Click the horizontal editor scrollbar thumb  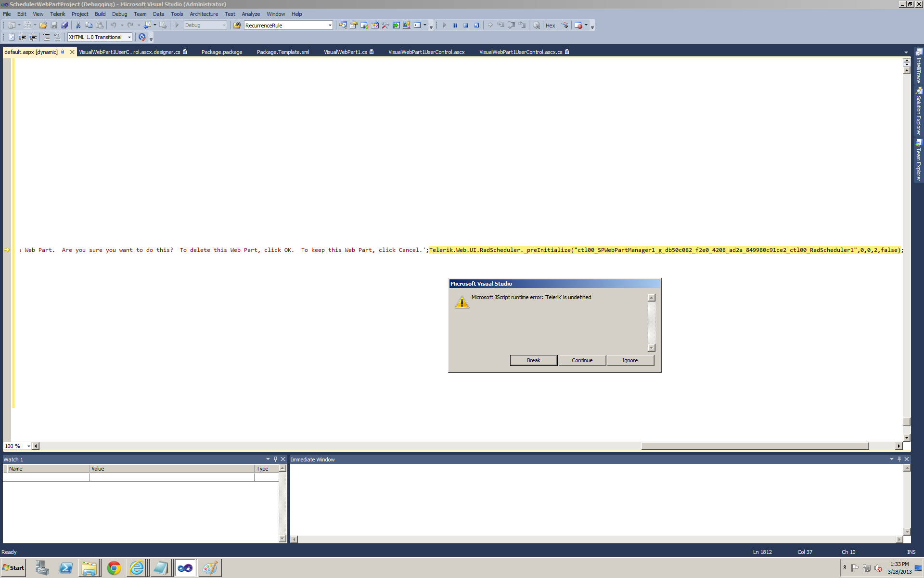coord(755,446)
